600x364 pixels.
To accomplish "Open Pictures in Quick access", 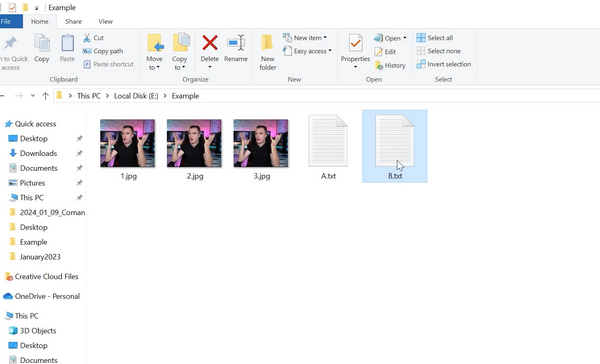I will 32,183.
